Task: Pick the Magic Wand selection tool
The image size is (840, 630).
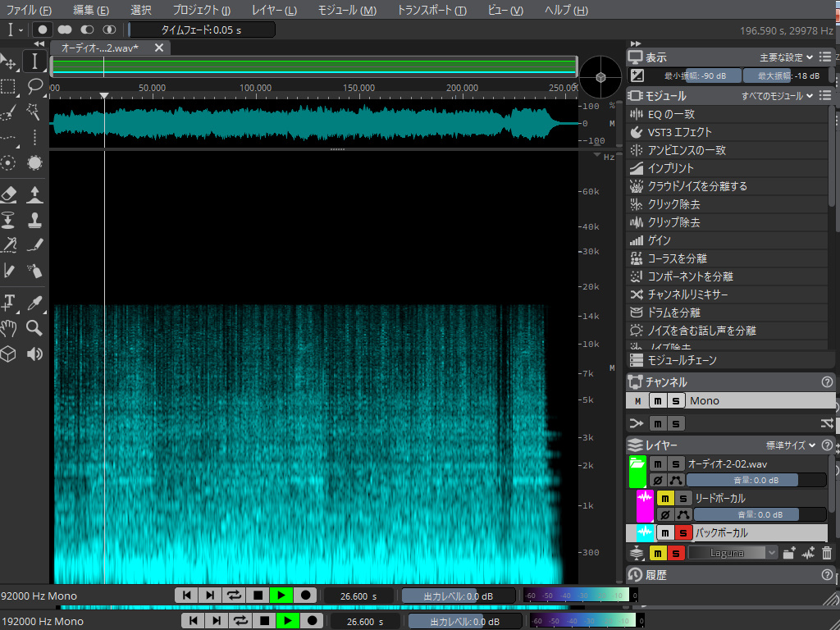Action: tap(34, 112)
